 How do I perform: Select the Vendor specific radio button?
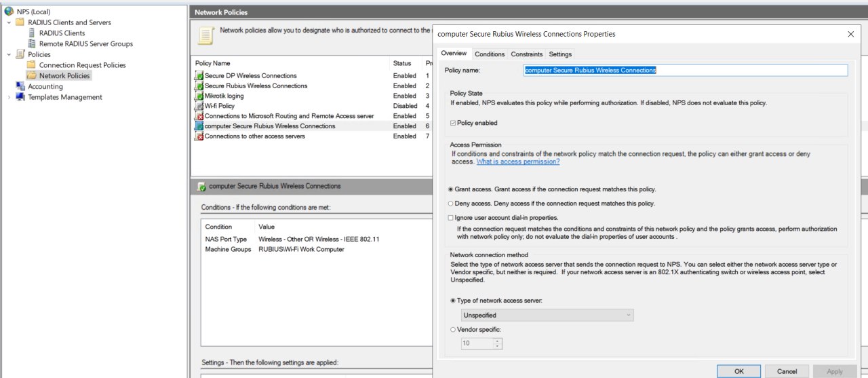(x=453, y=330)
